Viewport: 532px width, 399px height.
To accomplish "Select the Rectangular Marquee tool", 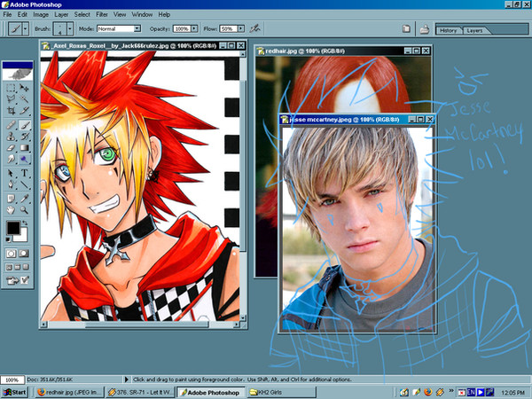I will coord(11,88).
